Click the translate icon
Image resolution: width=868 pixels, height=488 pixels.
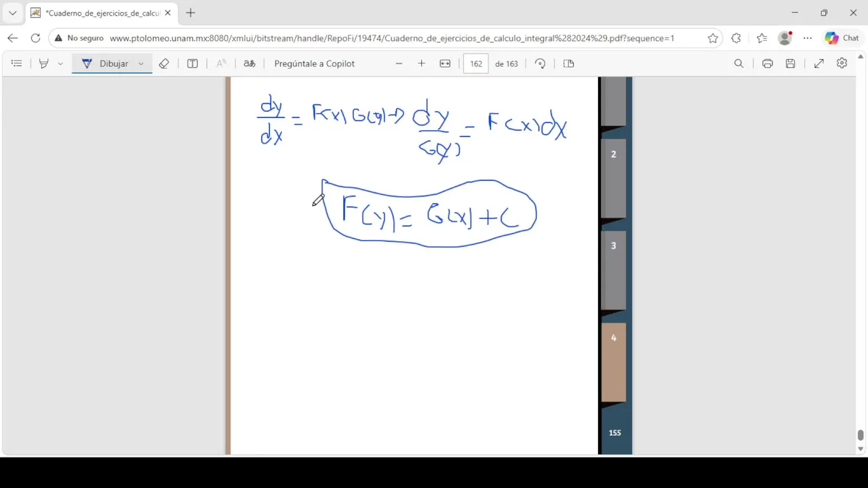250,64
